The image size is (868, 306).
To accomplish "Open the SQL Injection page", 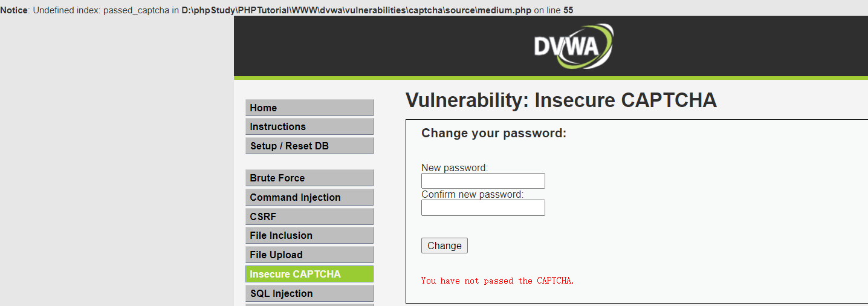I will pyautogui.click(x=309, y=293).
